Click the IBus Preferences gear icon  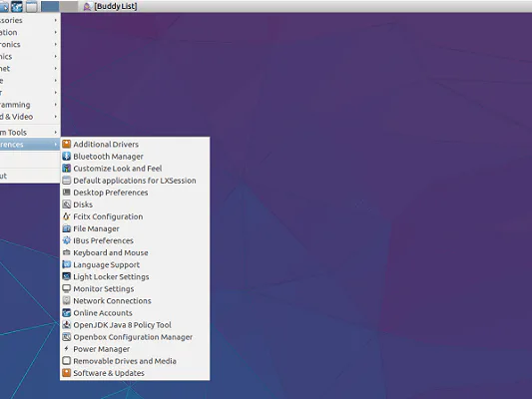click(x=67, y=240)
